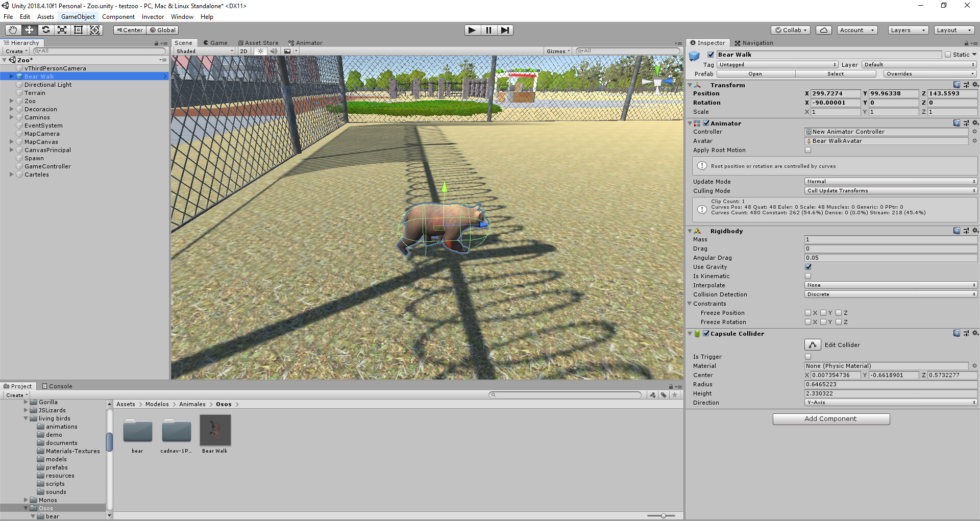
Task: Search by type in Project panel
Action: [653, 395]
